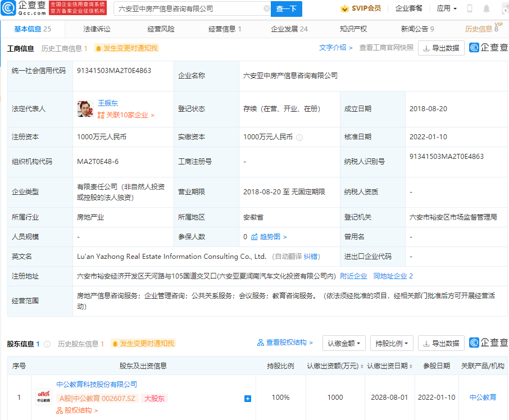Click the 大股东 tag

pyautogui.click(x=154, y=399)
